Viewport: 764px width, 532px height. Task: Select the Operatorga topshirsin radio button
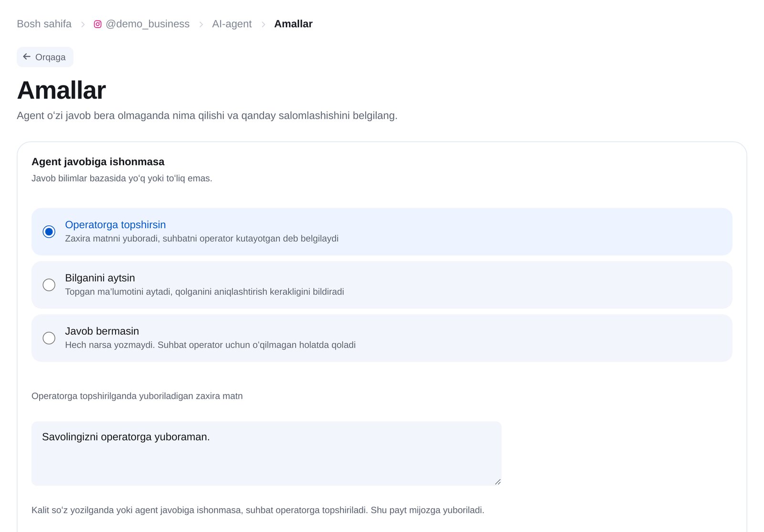click(49, 232)
